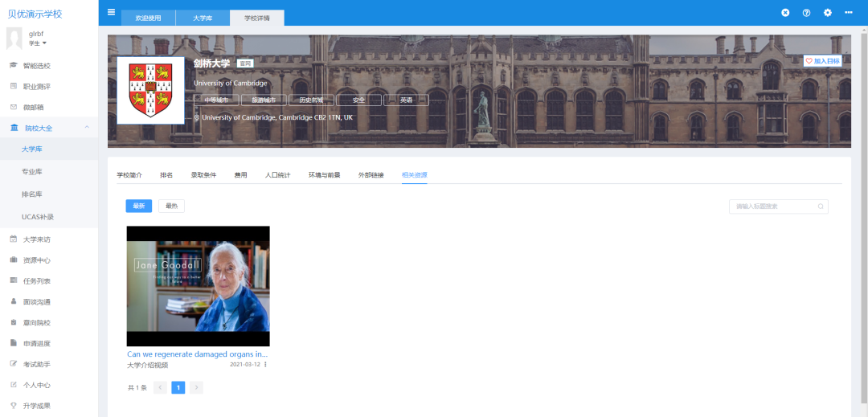Sort resources by 最热

(172, 206)
